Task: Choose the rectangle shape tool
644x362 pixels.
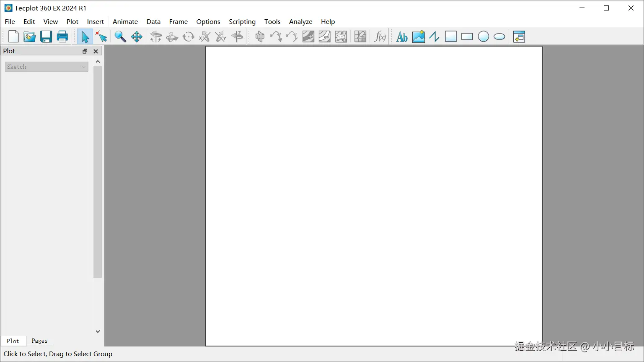Action: [x=467, y=37]
